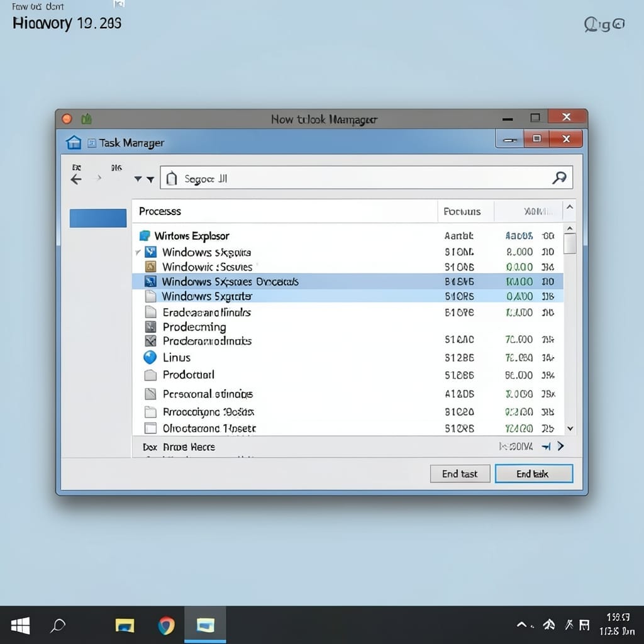Click the Prodecrning row icon
The height and width of the screenshot is (644, 644).
click(151, 327)
